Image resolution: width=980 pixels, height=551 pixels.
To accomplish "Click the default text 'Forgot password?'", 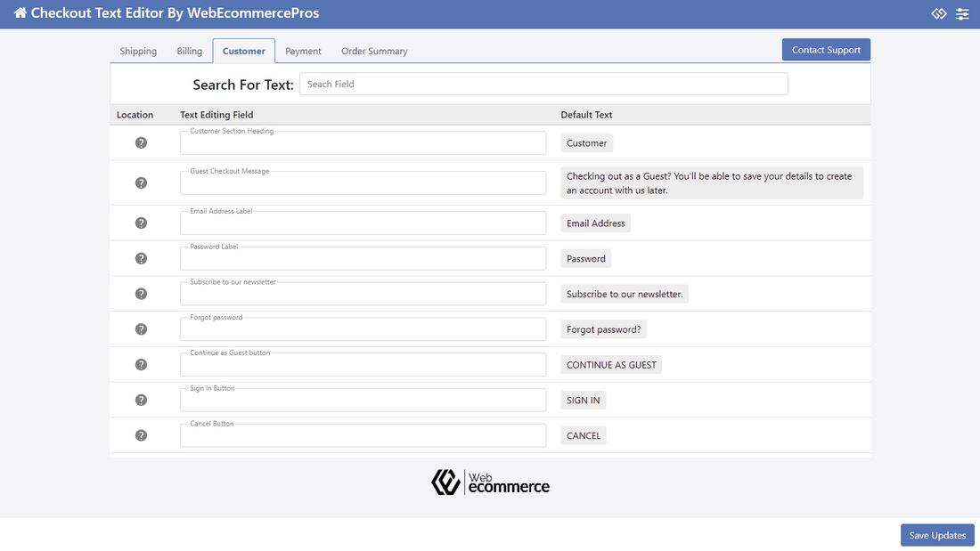I will coord(604,329).
